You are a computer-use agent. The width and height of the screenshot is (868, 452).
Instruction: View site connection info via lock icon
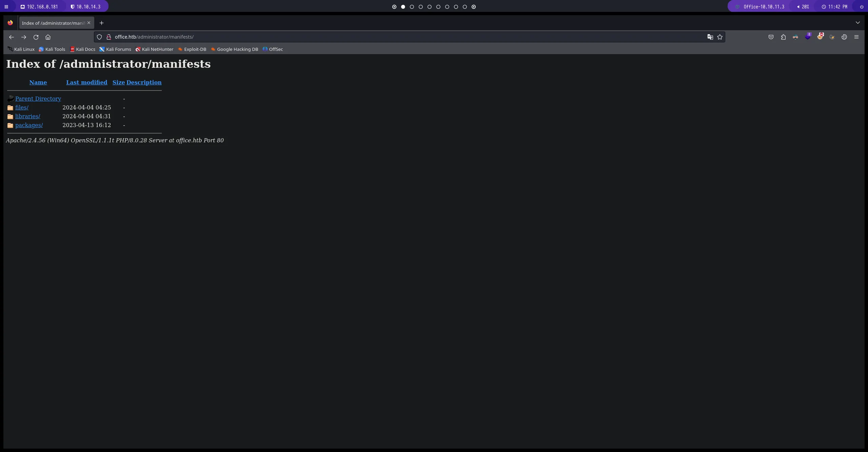[108, 37]
